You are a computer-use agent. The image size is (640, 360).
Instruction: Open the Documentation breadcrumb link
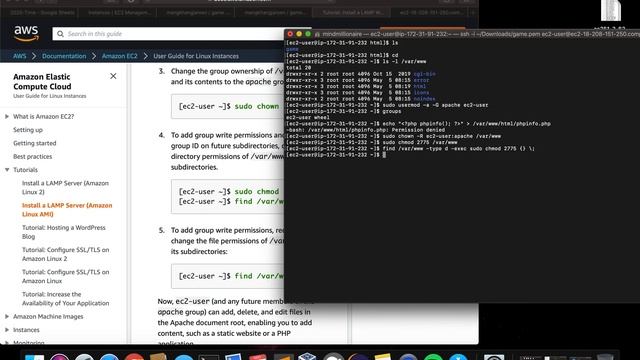point(64,56)
